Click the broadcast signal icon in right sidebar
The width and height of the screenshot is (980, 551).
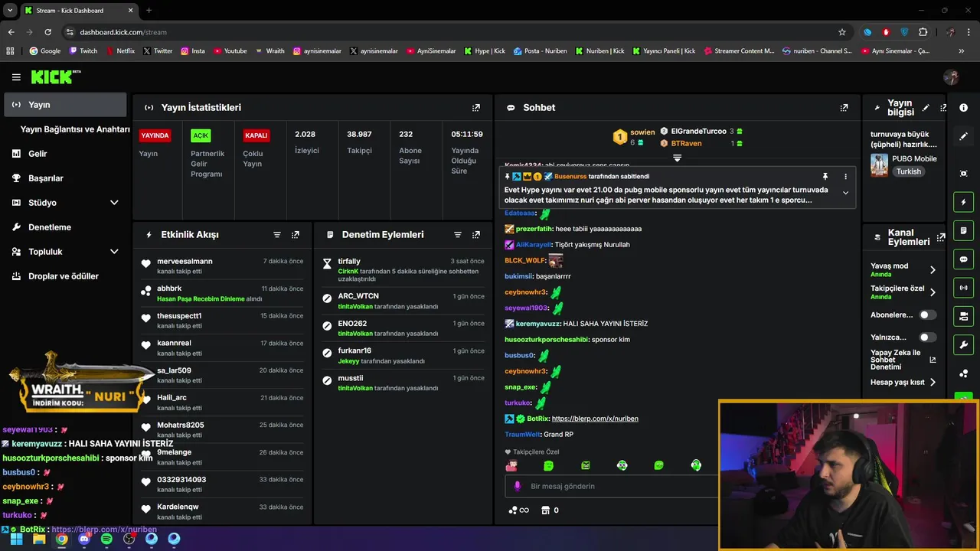coord(964,288)
